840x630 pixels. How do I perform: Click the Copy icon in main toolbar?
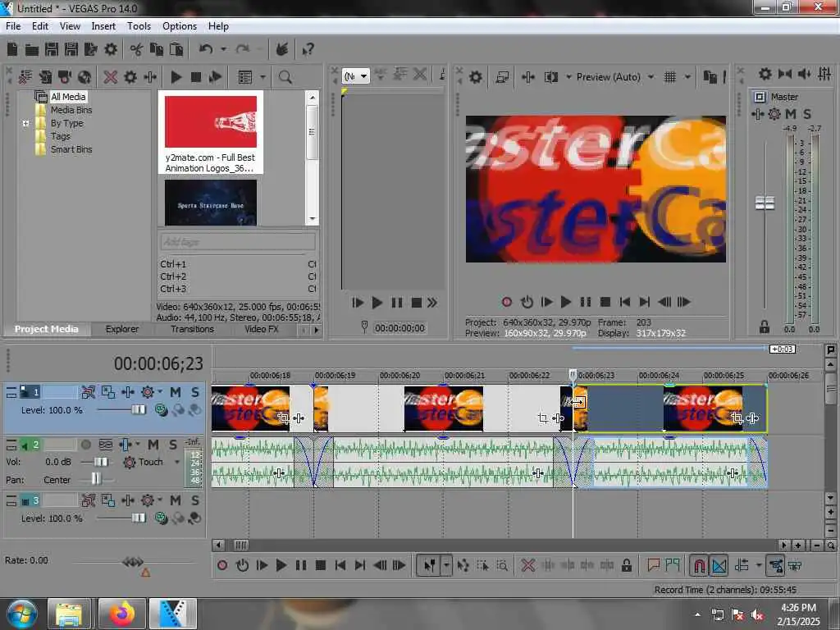pyautogui.click(x=157, y=50)
